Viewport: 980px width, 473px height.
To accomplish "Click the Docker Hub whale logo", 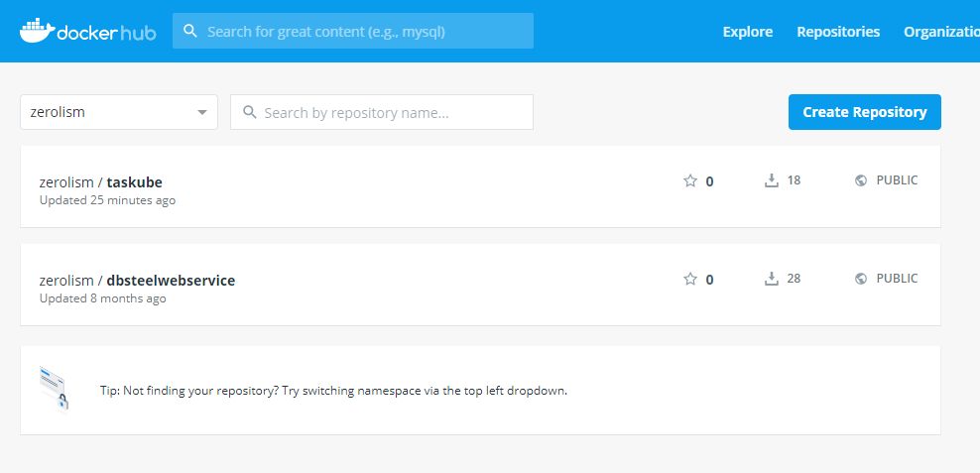I will (88, 32).
